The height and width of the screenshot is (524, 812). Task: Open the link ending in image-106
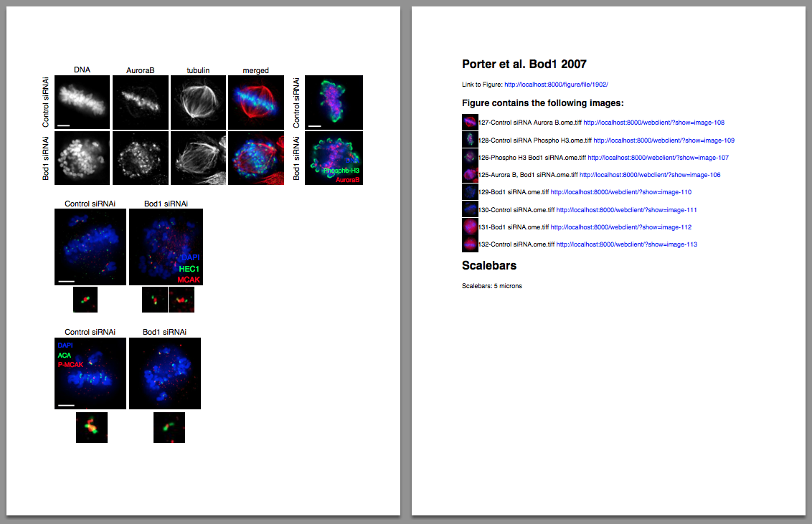650,175
